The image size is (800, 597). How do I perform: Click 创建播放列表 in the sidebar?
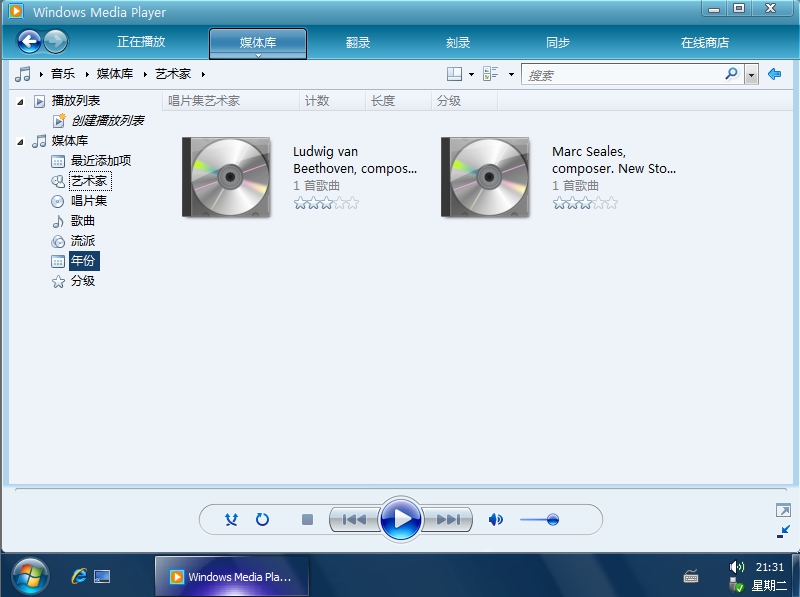coord(107,121)
